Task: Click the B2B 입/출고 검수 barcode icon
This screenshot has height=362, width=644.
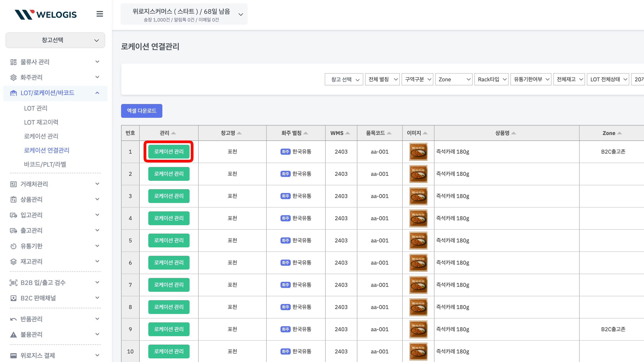Action: [13, 282]
